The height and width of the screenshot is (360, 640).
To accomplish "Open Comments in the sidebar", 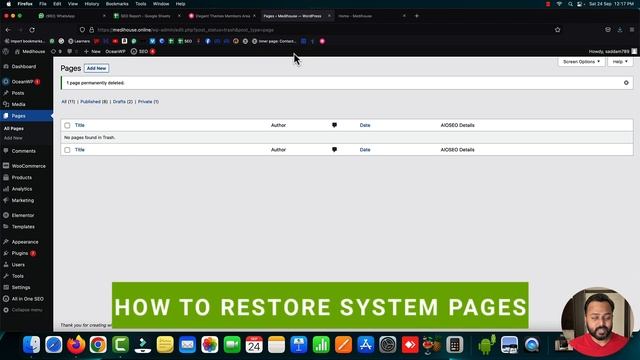I will coord(23,151).
